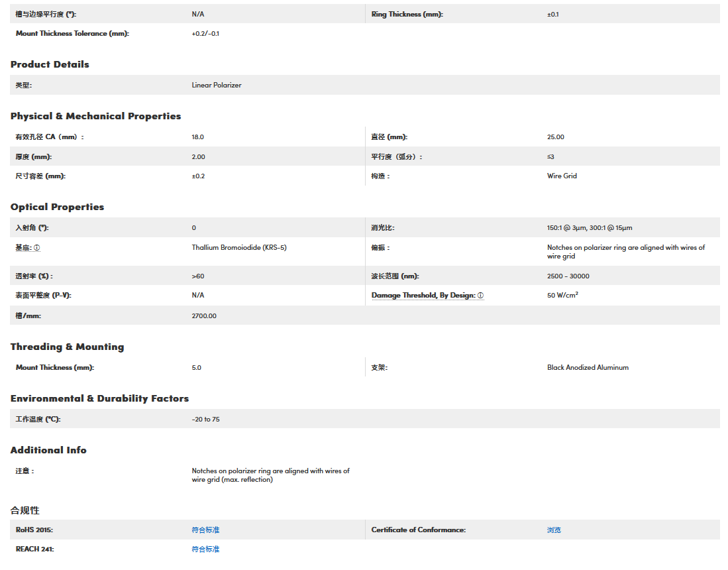Select the Environmental & Durability Factors heading
This screenshot has height=570, width=728.
click(x=99, y=398)
